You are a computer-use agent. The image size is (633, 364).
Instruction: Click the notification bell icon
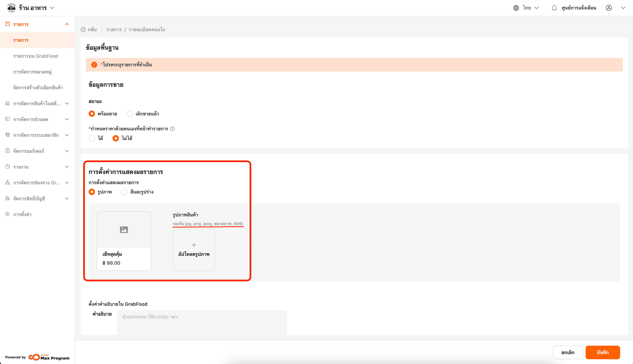pyautogui.click(x=554, y=8)
